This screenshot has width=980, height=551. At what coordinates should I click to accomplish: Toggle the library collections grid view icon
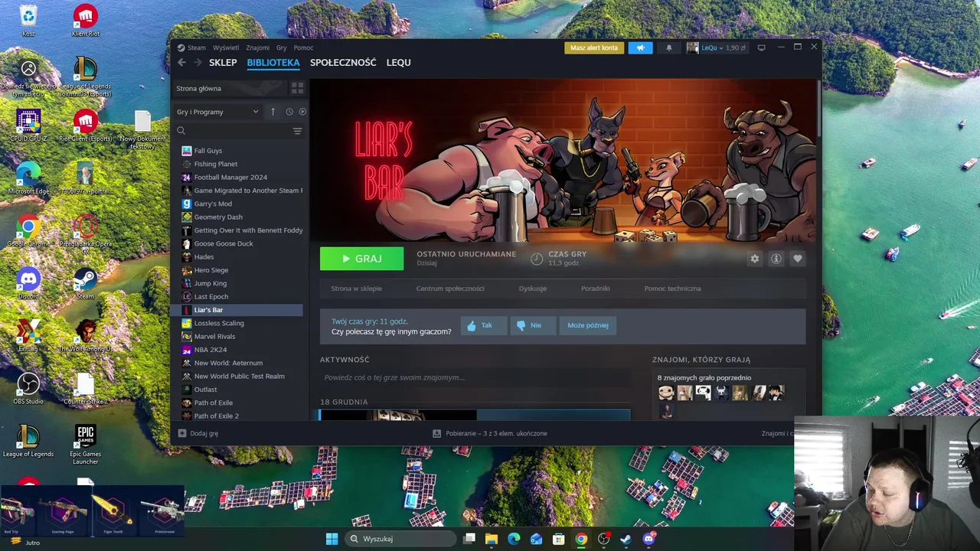[x=297, y=88]
